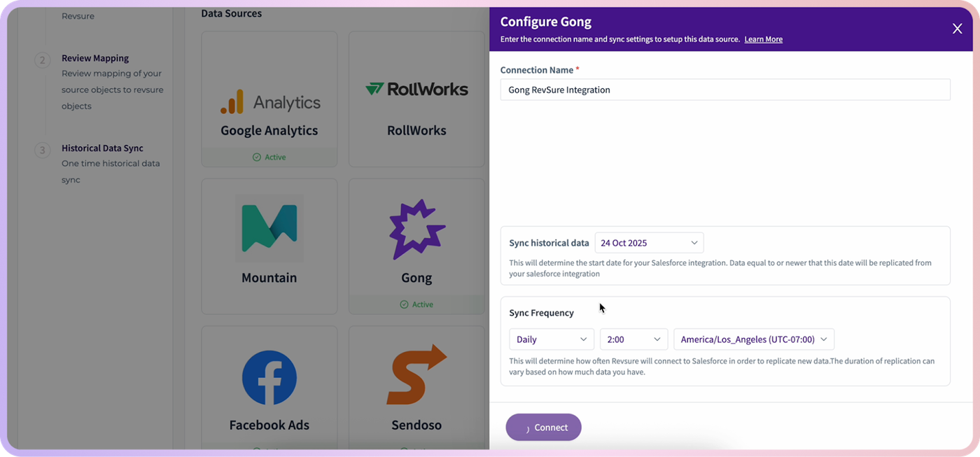Click the Facebook Ads logo icon
The height and width of the screenshot is (457, 980).
(269, 378)
